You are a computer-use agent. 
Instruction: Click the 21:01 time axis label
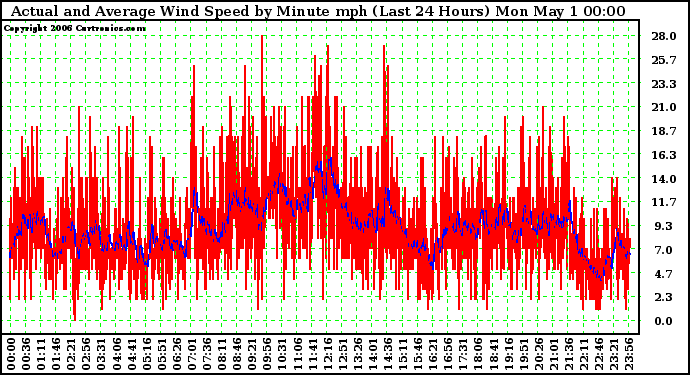554,354
